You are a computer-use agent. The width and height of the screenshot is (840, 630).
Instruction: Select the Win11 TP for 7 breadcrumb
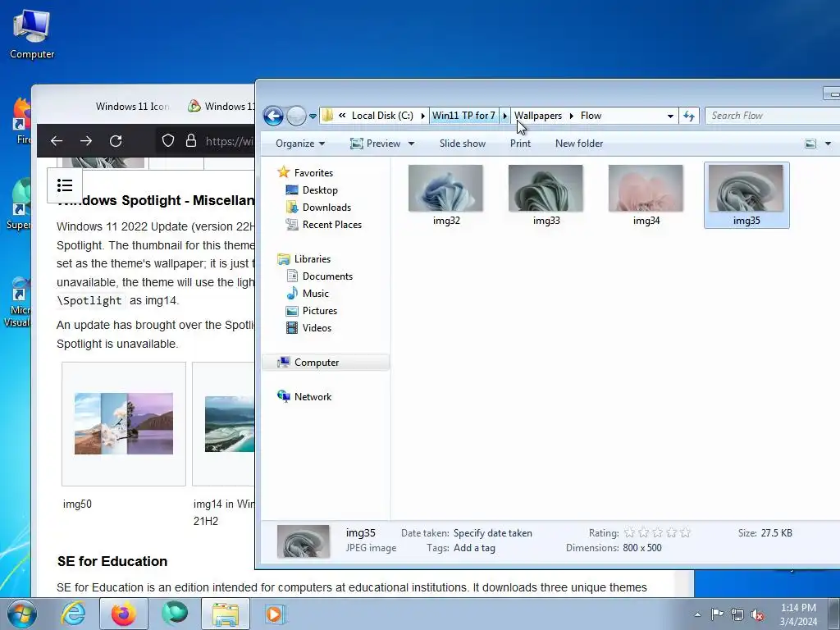[x=464, y=116]
